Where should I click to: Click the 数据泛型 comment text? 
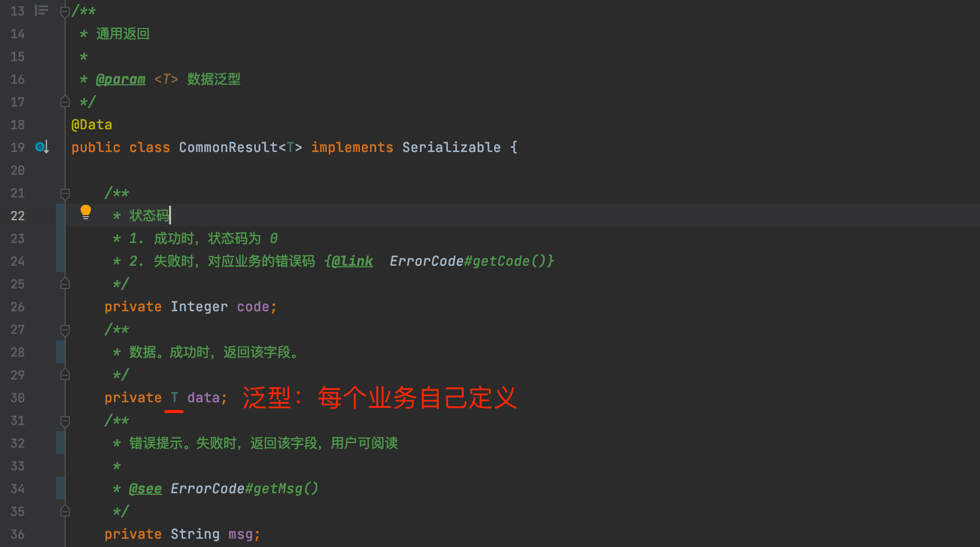click(x=213, y=79)
